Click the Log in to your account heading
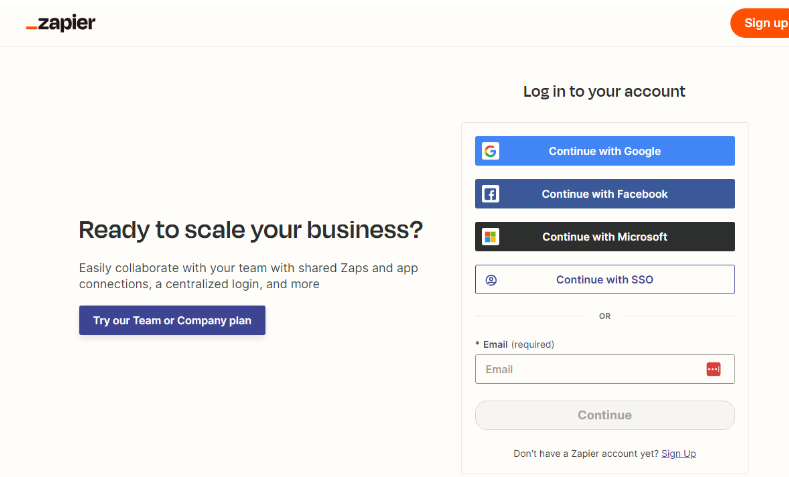Screen dimensions: 789x477 tap(604, 92)
